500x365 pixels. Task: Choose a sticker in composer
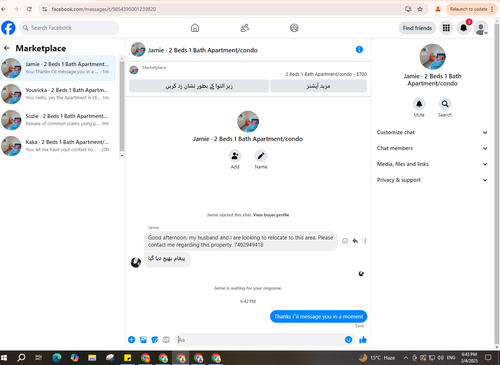coord(155,340)
